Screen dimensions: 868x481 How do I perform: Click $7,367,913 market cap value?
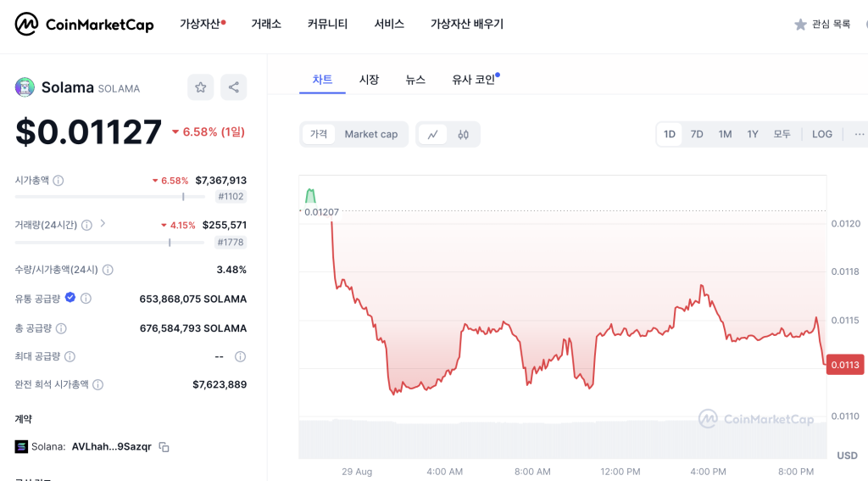221,180
